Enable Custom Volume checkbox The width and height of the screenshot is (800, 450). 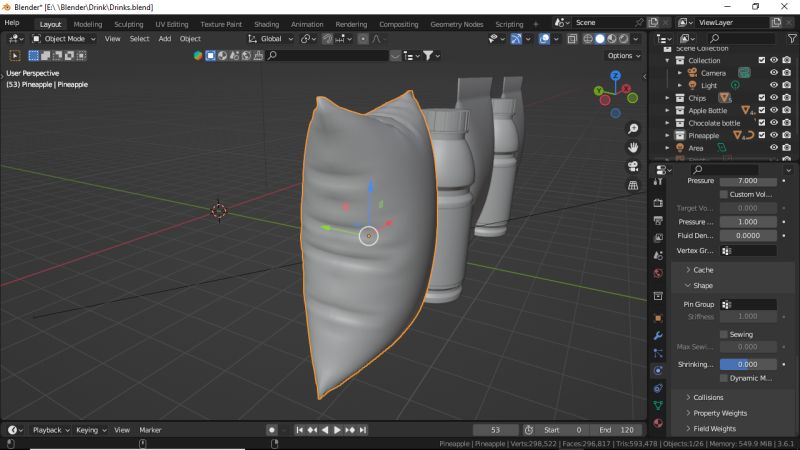[x=723, y=194]
